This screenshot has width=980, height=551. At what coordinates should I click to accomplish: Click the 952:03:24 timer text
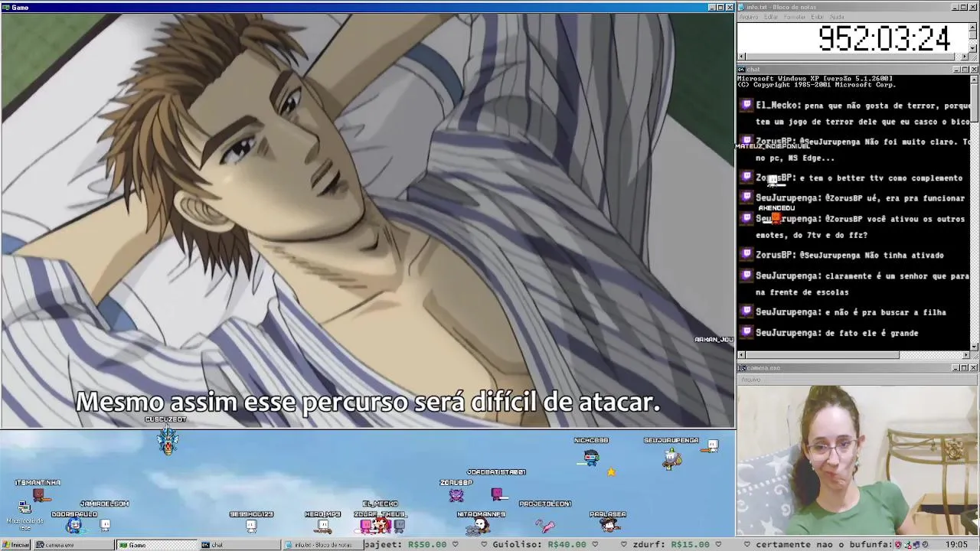click(884, 38)
